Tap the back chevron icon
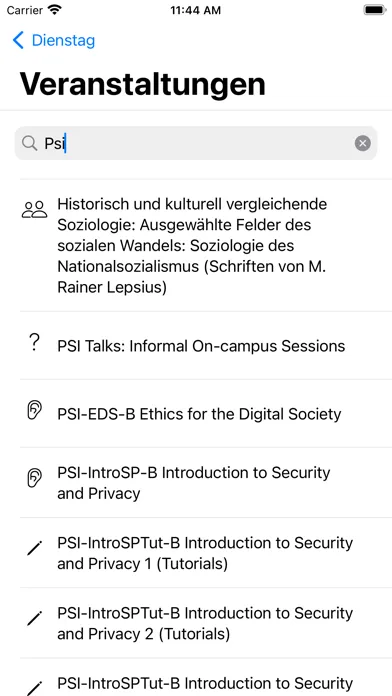392x696 pixels. tap(18, 40)
